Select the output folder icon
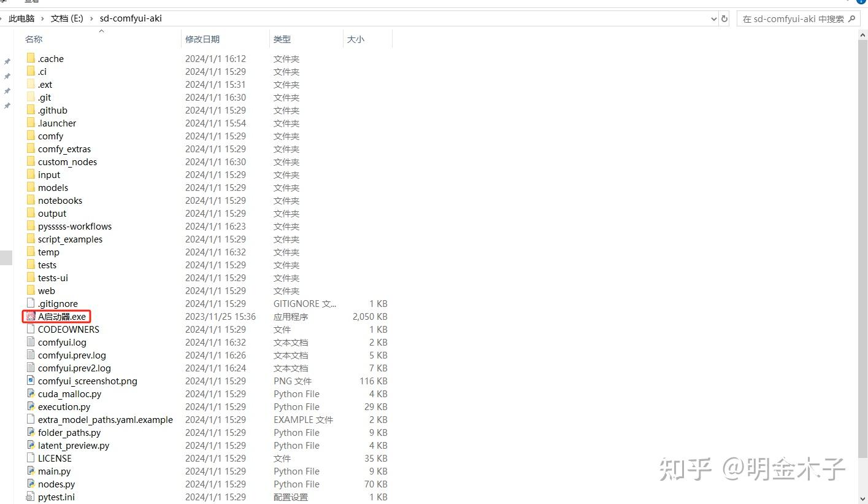 [x=31, y=213]
